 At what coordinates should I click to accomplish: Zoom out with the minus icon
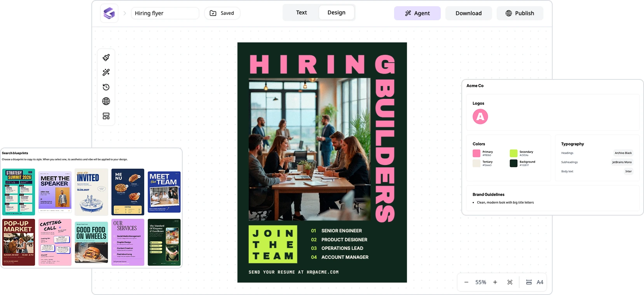click(466, 282)
